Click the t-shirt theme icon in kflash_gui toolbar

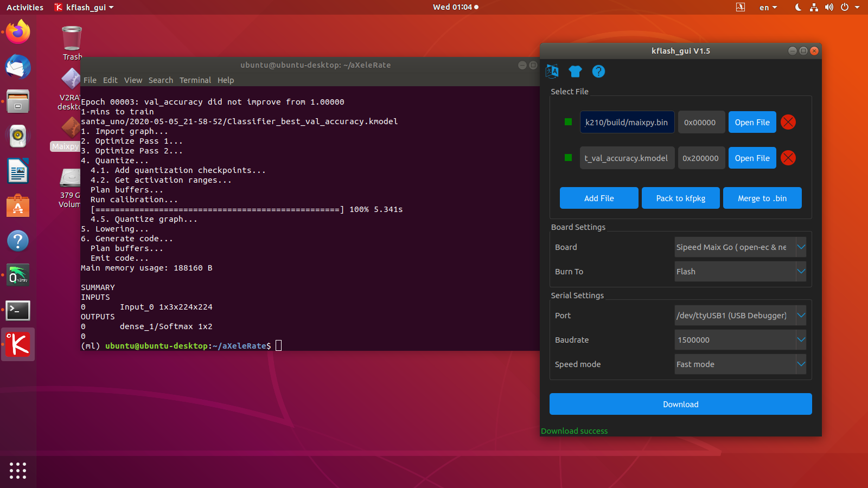(575, 71)
